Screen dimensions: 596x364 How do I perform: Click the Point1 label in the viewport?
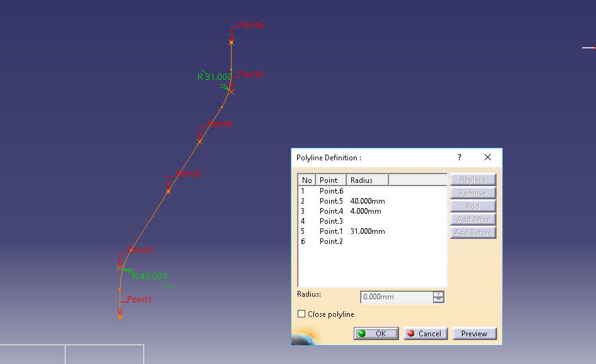[x=139, y=299]
